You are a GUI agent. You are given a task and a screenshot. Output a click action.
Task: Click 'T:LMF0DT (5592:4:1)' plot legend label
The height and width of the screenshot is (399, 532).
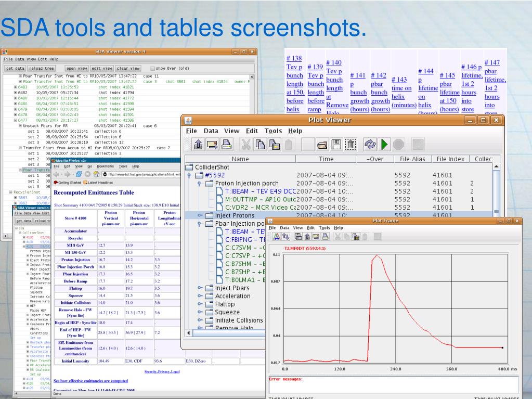pos(305,248)
